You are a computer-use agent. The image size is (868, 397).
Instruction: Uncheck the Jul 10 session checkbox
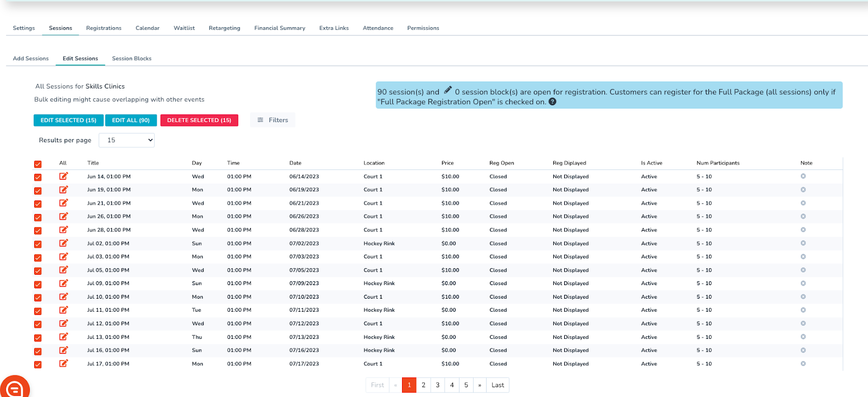click(x=38, y=298)
